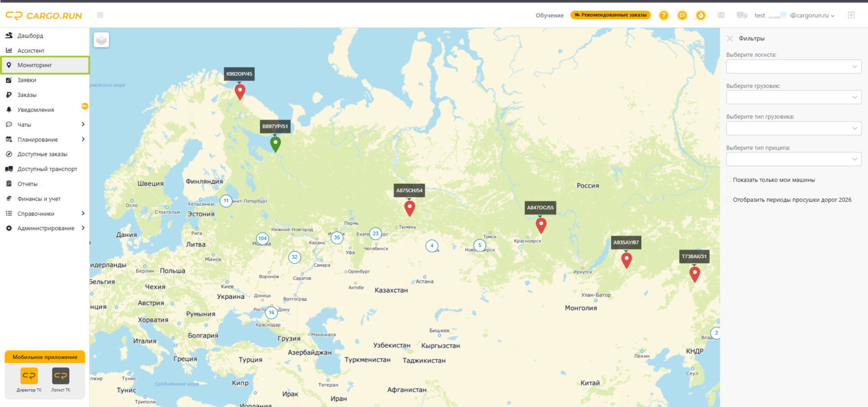
Task: Enable Показать только мои машины checkbox
Action: (x=729, y=180)
